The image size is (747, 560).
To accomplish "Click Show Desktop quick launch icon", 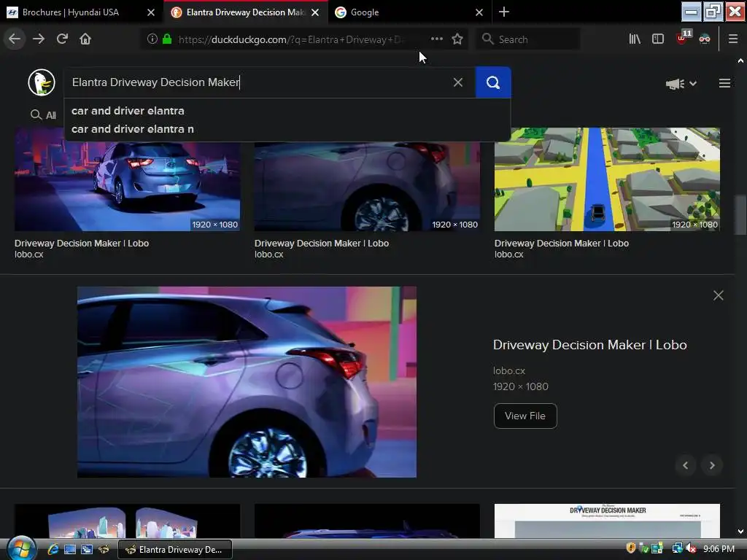I will click(x=69, y=550).
